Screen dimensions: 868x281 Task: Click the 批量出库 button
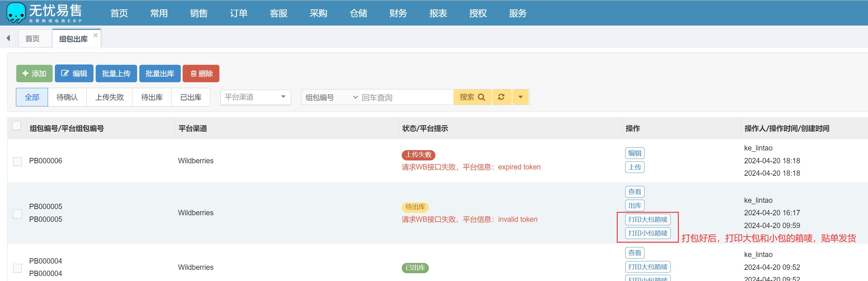click(x=160, y=74)
